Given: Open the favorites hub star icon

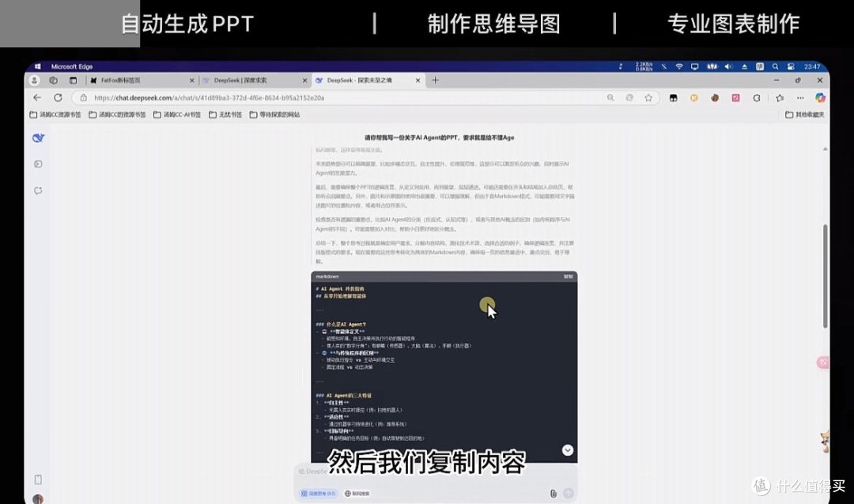Looking at the screenshot, I should point(780,98).
